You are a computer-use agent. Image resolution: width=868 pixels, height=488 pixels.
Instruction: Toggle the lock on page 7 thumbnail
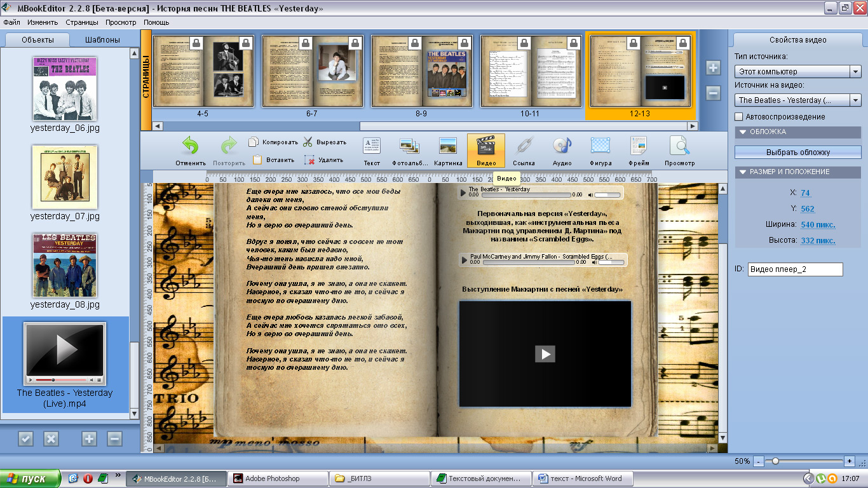click(356, 43)
